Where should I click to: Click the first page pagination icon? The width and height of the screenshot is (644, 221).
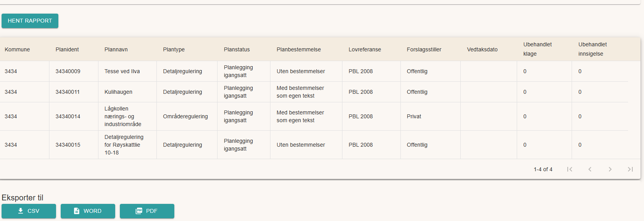coord(570,169)
